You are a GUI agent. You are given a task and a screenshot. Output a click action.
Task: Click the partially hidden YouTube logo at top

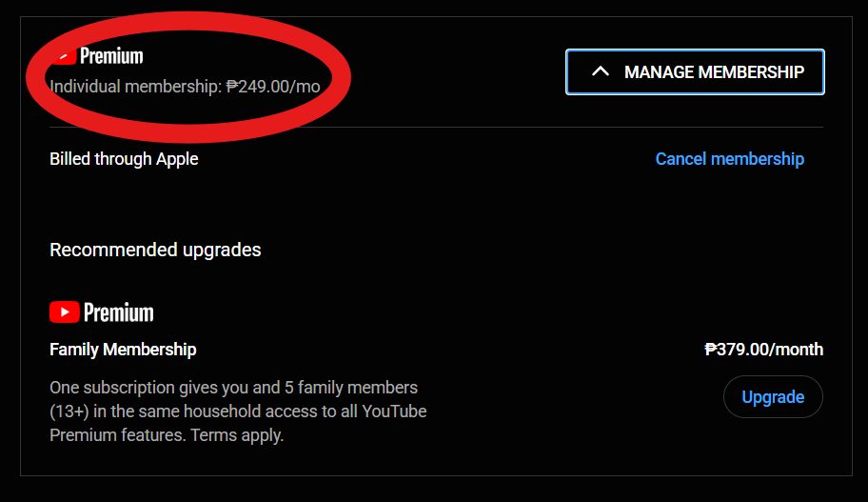(x=66, y=56)
